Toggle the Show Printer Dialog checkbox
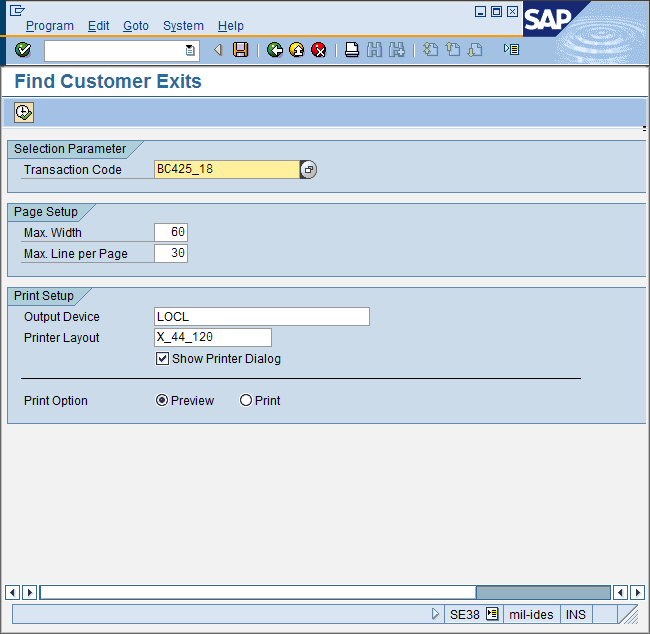This screenshot has height=634, width=650. [162, 358]
